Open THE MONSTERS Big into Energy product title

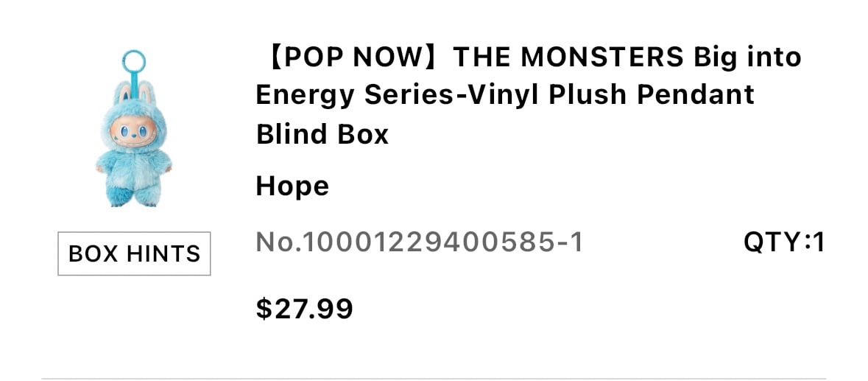[x=529, y=95]
